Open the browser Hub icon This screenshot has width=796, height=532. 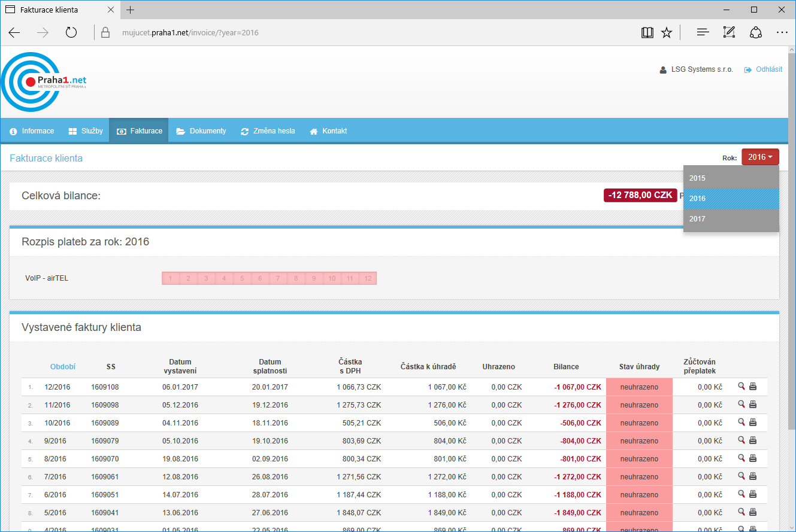coord(703,33)
